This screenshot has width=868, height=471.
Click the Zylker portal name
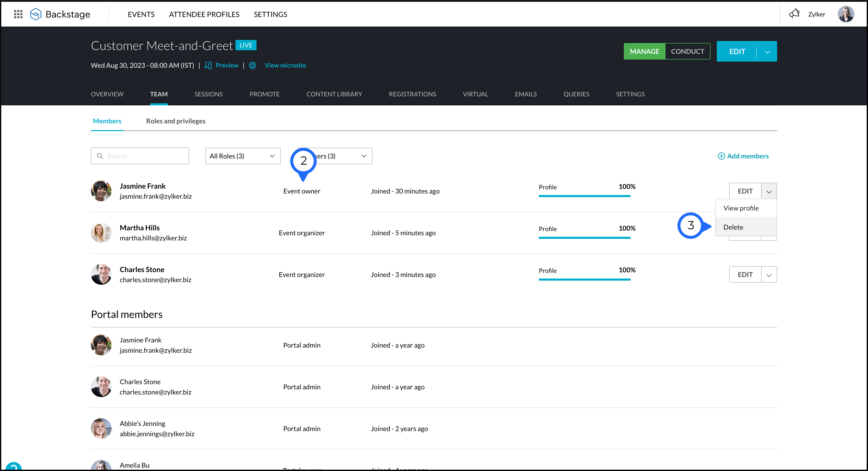pyautogui.click(x=817, y=14)
